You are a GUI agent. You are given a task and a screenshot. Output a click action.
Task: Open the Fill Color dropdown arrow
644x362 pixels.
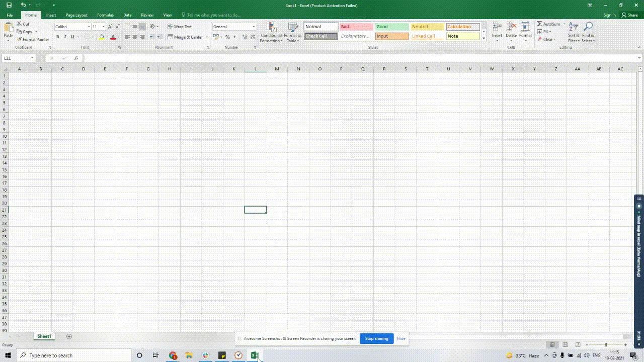106,37
